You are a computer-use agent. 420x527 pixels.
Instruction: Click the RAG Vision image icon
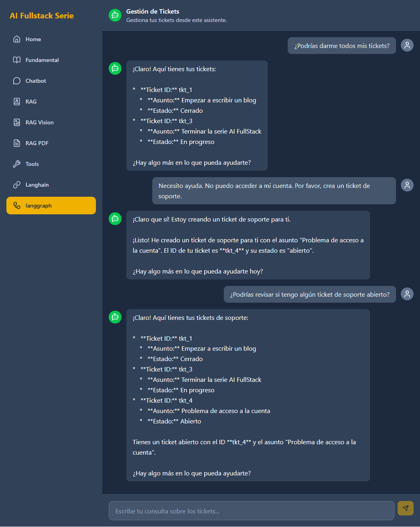[x=17, y=122]
